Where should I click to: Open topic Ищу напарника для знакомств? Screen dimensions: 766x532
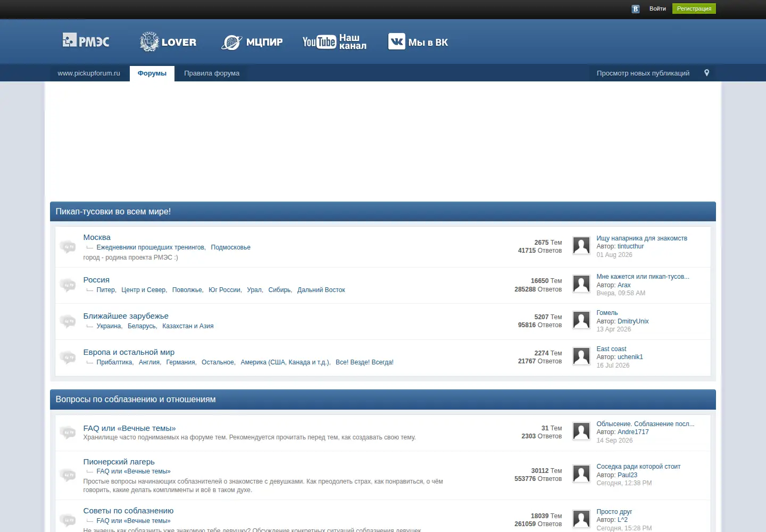pos(642,238)
